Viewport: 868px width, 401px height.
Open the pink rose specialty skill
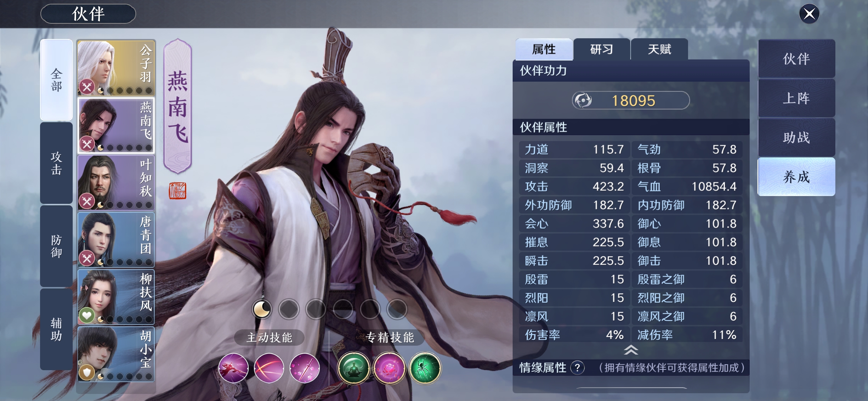coord(389,368)
